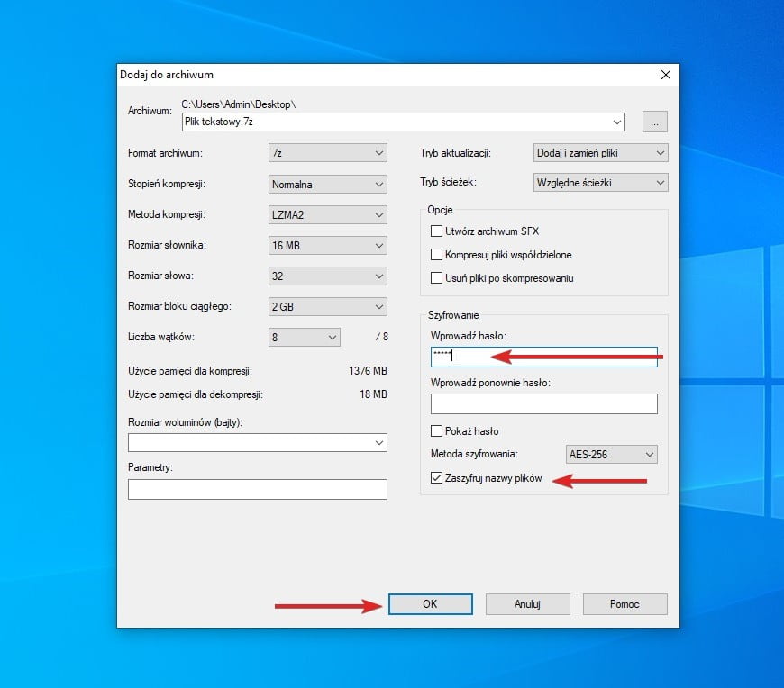Check Kompresuj pliki współdzielone option
The image size is (784, 688).
pos(438,255)
